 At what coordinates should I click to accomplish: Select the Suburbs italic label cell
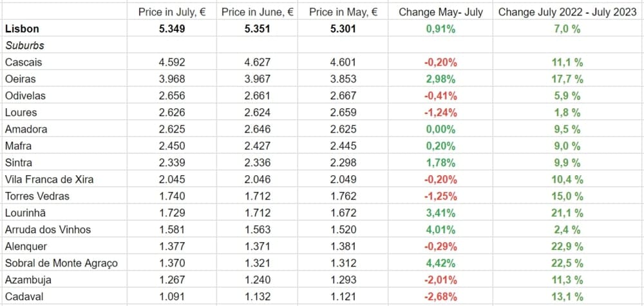pos(24,46)
